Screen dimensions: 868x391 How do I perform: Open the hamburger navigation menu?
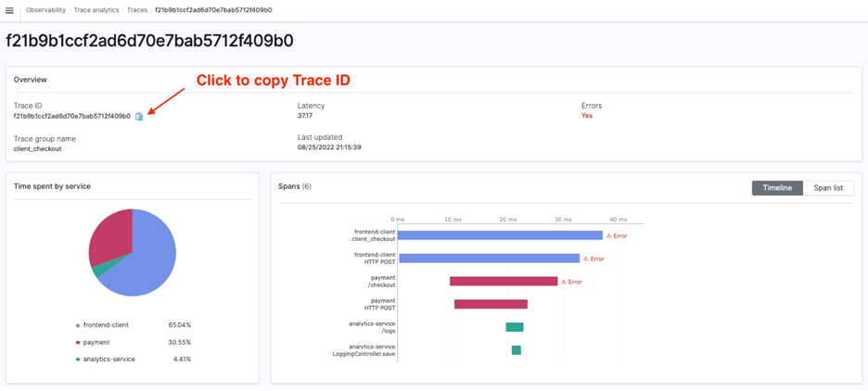pyautogui.click(x=9, y=10)
